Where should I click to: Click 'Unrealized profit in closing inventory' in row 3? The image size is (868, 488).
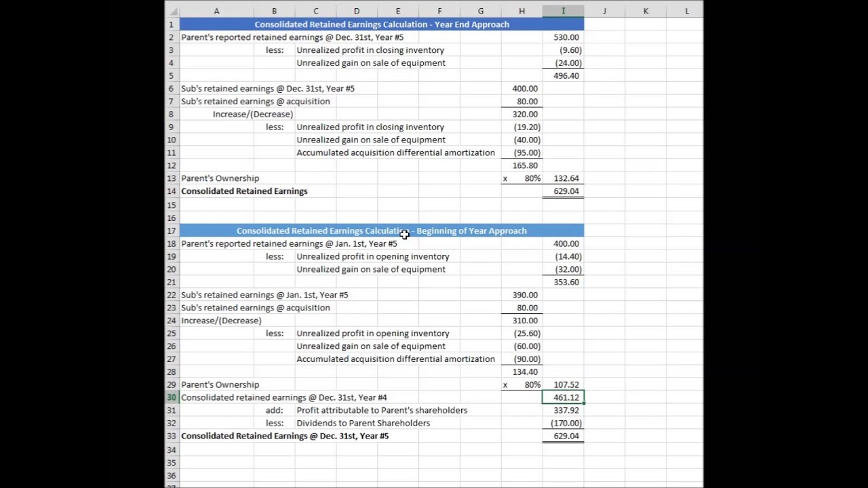[370, 50]
